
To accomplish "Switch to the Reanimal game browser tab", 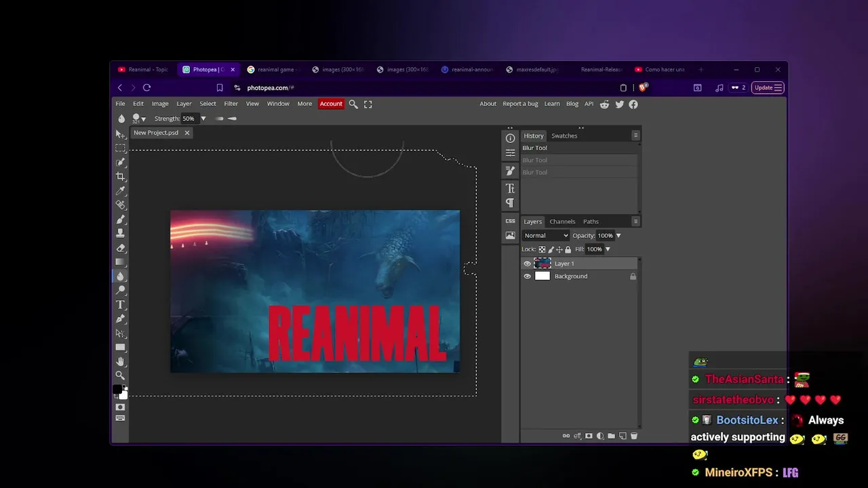I will (271, 69).
